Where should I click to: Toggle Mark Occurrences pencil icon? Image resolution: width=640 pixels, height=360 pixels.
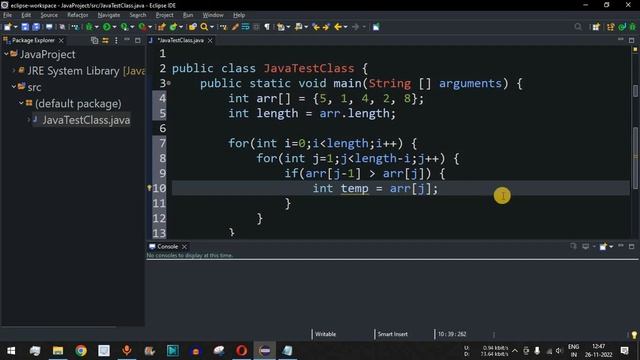pos(235,27)
